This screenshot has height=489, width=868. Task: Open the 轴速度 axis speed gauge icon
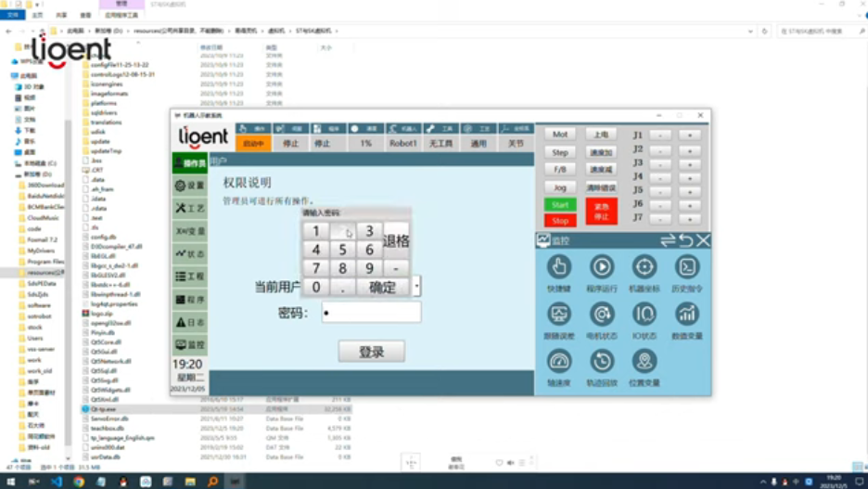(x=559, y=362)
